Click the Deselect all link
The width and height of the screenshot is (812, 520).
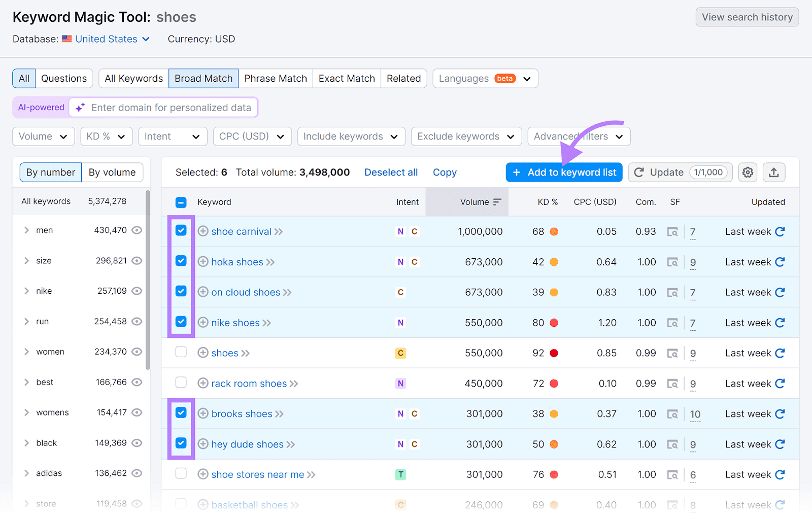click(391, 172)
